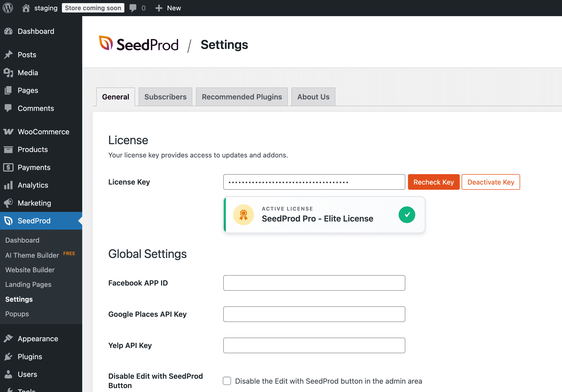Click the Recheck Key button
Image resolution: width=562 pixels, height=392 pixels.
[x=433, y=182]
